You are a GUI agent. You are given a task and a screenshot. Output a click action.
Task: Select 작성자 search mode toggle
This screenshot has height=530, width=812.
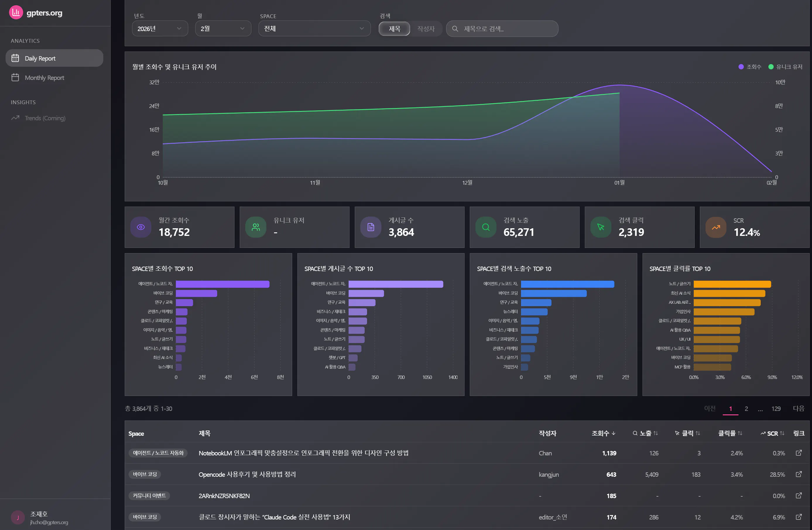(x=426, y=29)
